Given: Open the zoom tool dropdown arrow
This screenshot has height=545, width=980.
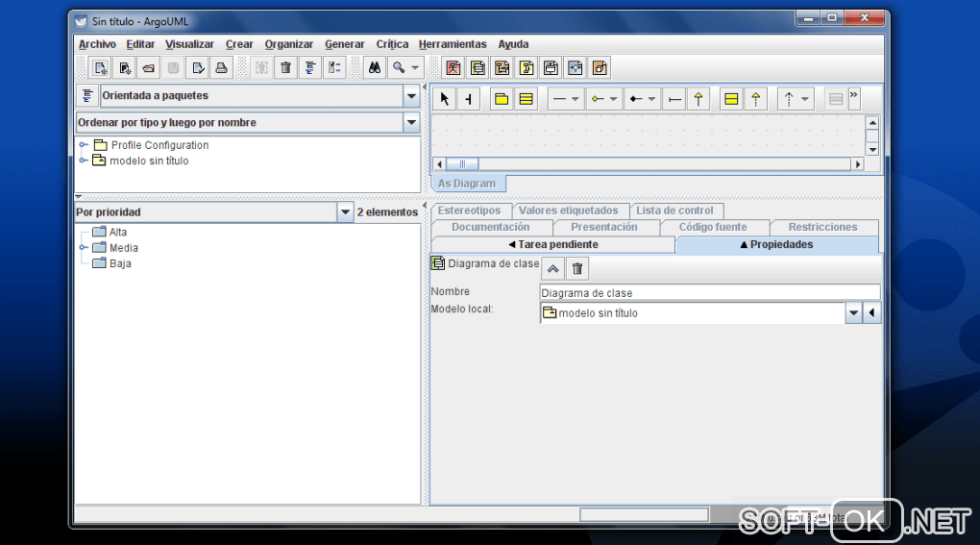Looking at the screenshot, I should (415, 68).
